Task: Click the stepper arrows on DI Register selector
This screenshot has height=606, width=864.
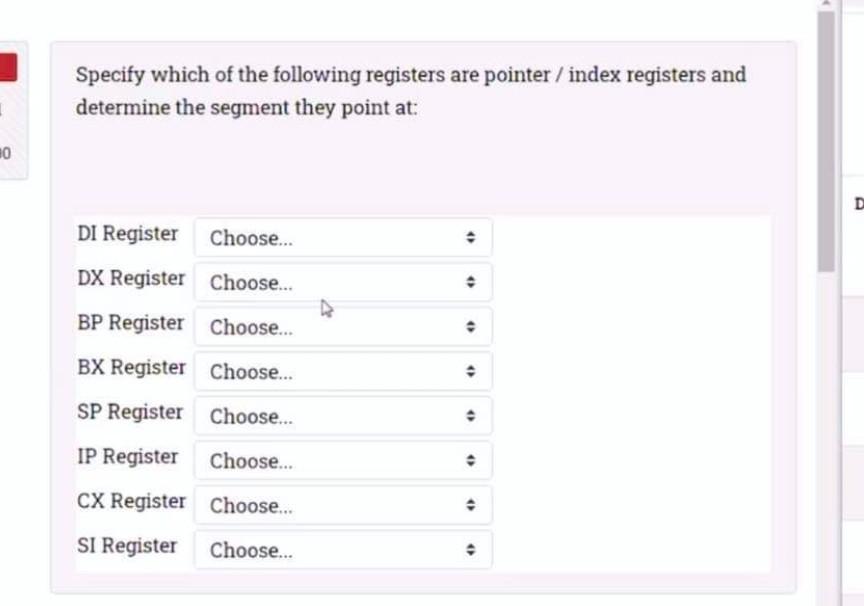Action: tap(471, 238)
